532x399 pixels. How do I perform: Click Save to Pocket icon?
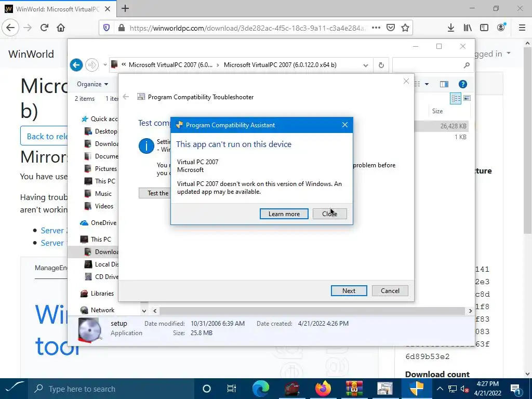(391, 28)
